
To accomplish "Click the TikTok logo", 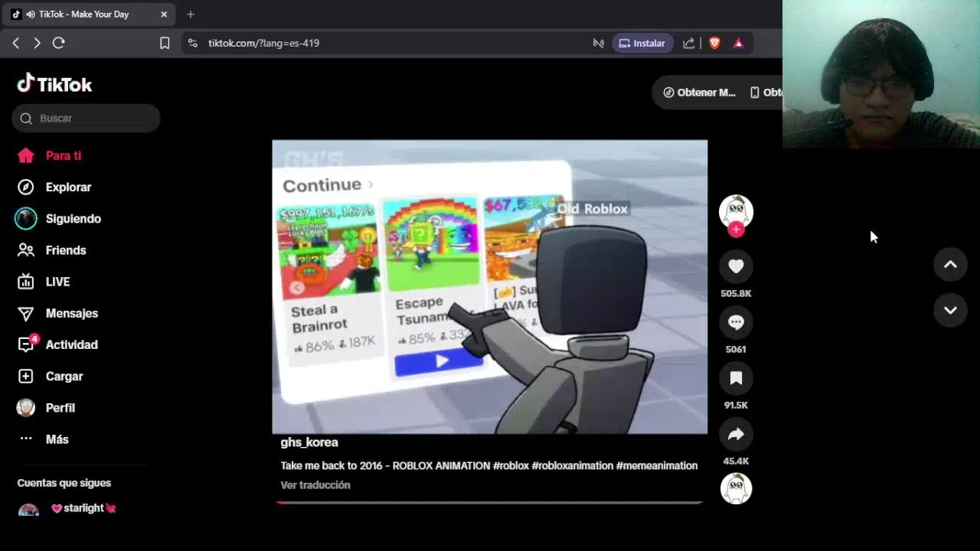I will (54, 84).
